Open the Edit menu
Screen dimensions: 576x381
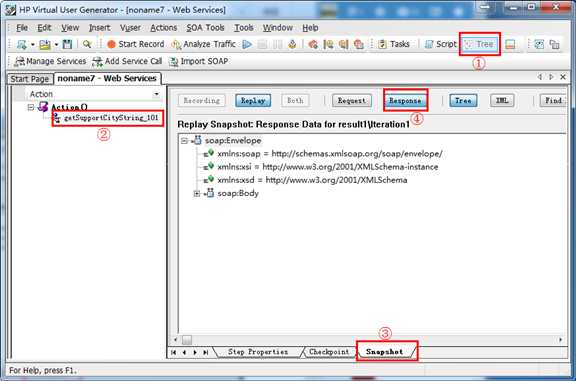[44, 28]
